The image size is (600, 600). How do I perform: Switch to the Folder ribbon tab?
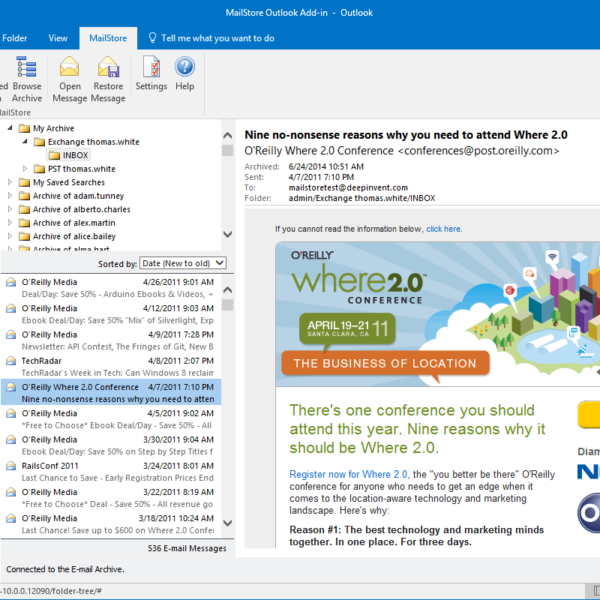click(15, 38)
